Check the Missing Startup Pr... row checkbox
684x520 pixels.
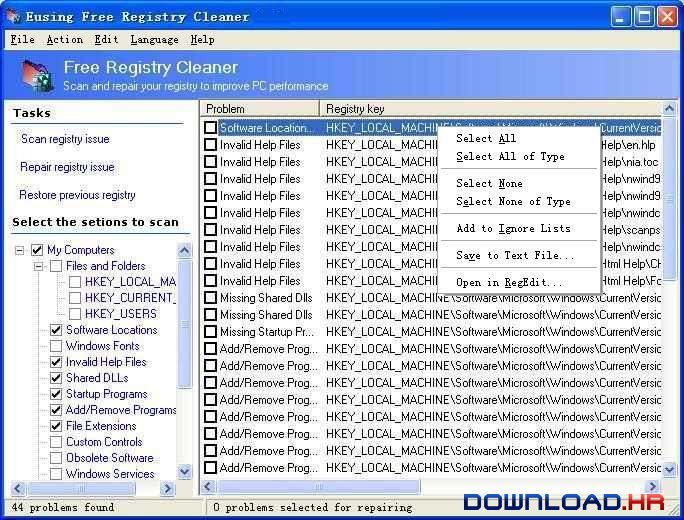[210, 332]
